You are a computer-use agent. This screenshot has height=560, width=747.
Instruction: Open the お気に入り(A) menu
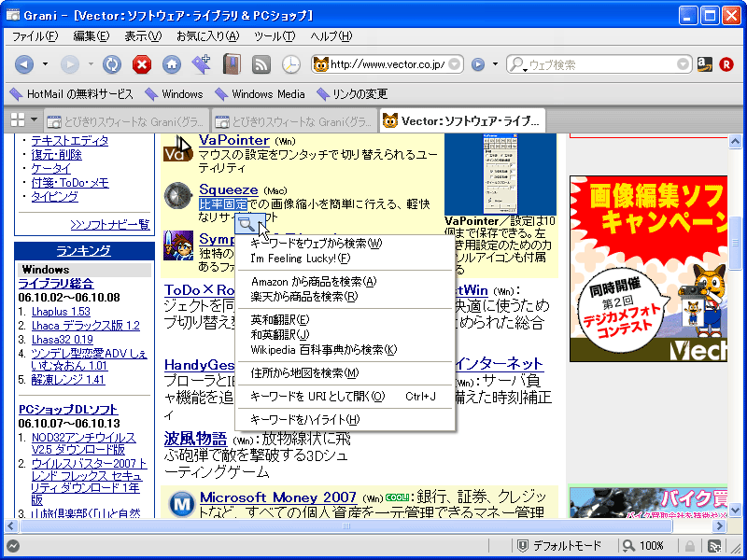[207, 36]
